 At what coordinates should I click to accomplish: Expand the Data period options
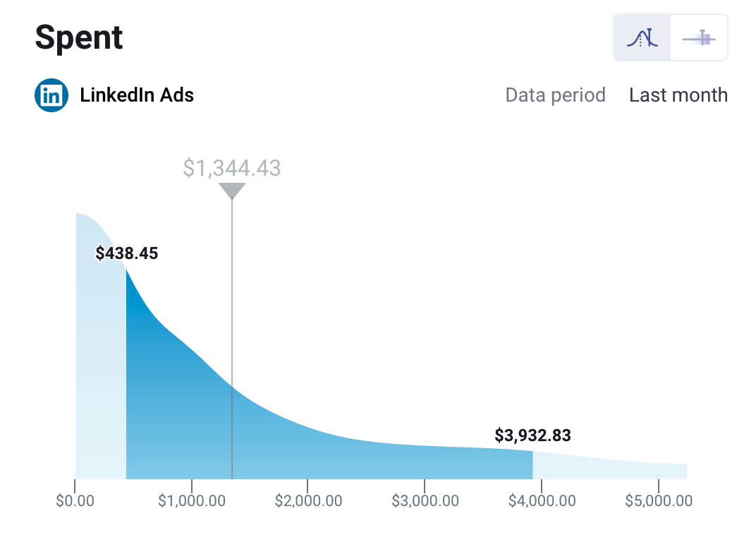[555, 95]
